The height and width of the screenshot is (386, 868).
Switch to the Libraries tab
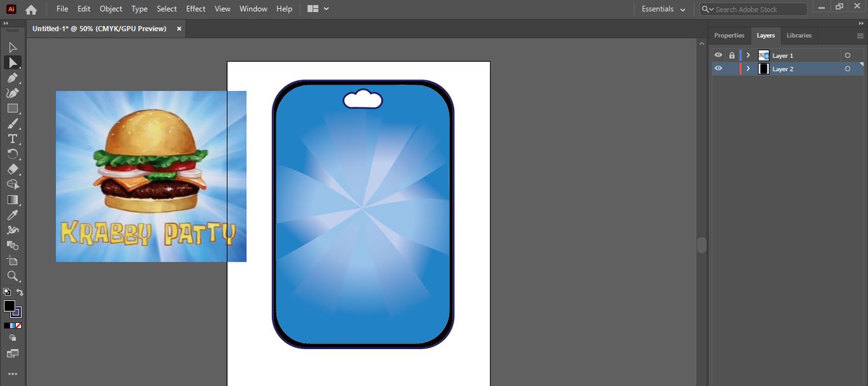[x=799, y=36]
